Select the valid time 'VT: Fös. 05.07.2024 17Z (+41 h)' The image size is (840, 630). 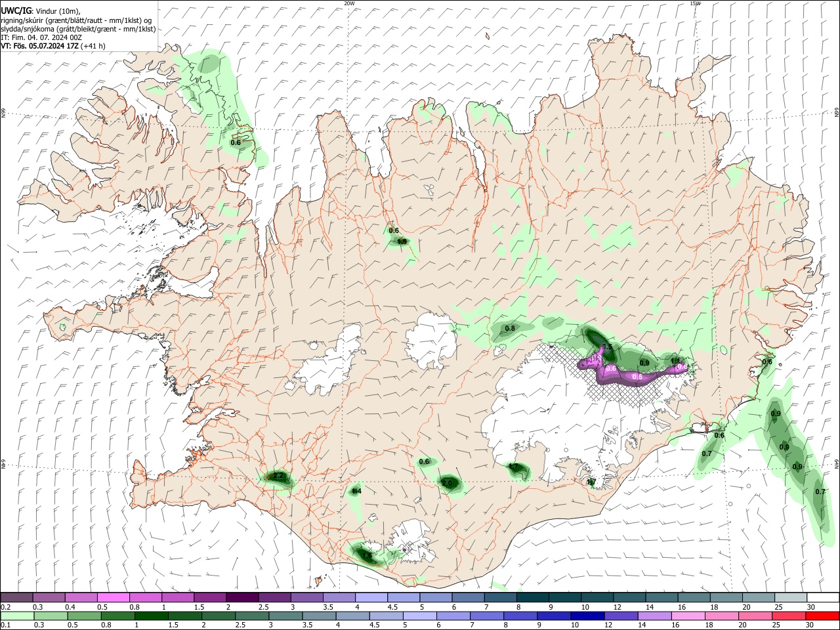[x=52, y=46]
